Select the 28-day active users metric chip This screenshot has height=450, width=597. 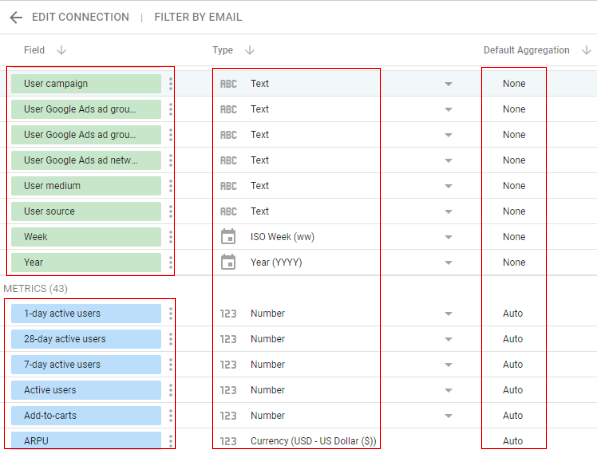pos(86,339)
